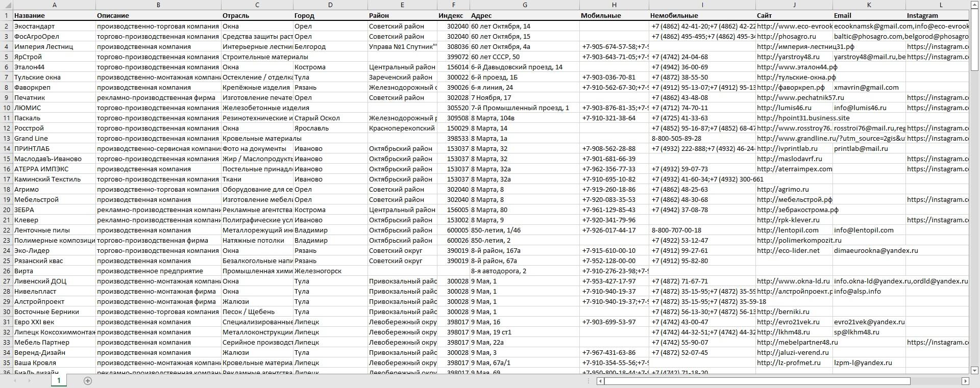
Task: Click the horizontal scrollbar left arrow
Action: coord(600,381)
